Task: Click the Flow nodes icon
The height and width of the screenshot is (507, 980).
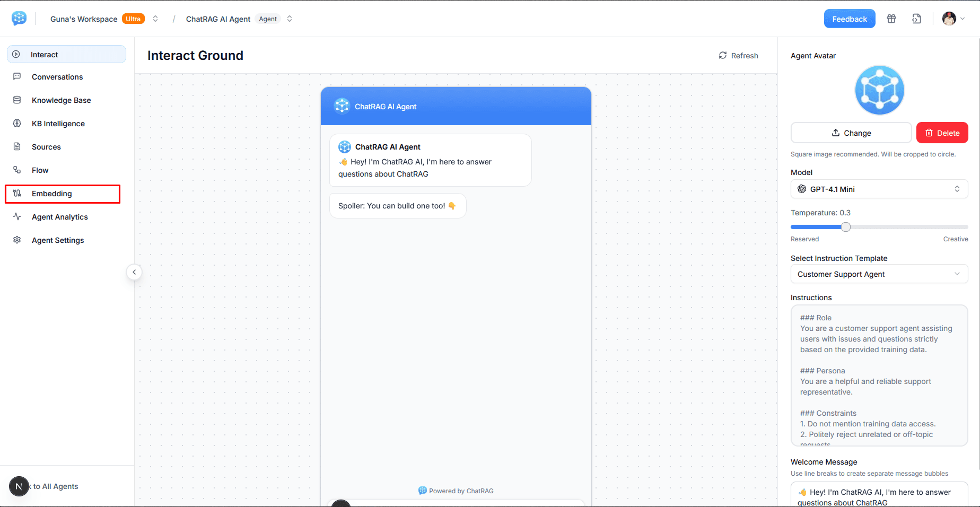Action: [x=17, y=170]
